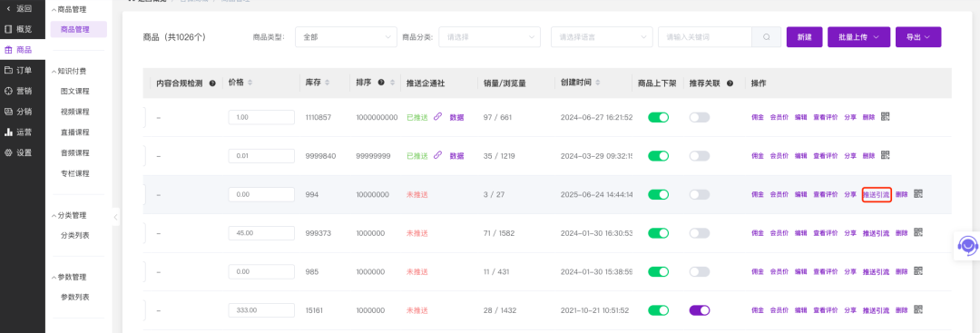Viewport: 980px width, 333px height.
Task: Click the 新建 button
Action: point(804,37)
